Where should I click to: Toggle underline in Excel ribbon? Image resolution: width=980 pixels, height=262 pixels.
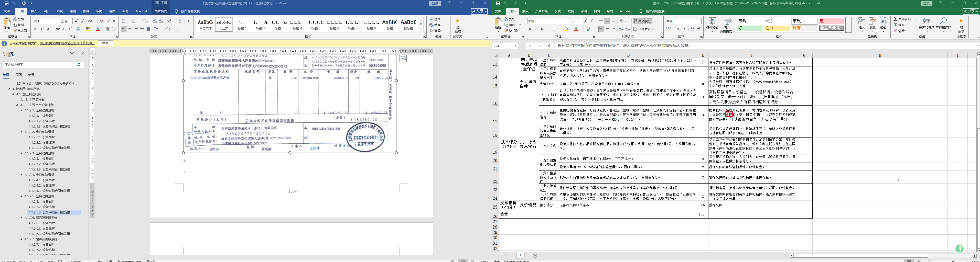[542, 29]
